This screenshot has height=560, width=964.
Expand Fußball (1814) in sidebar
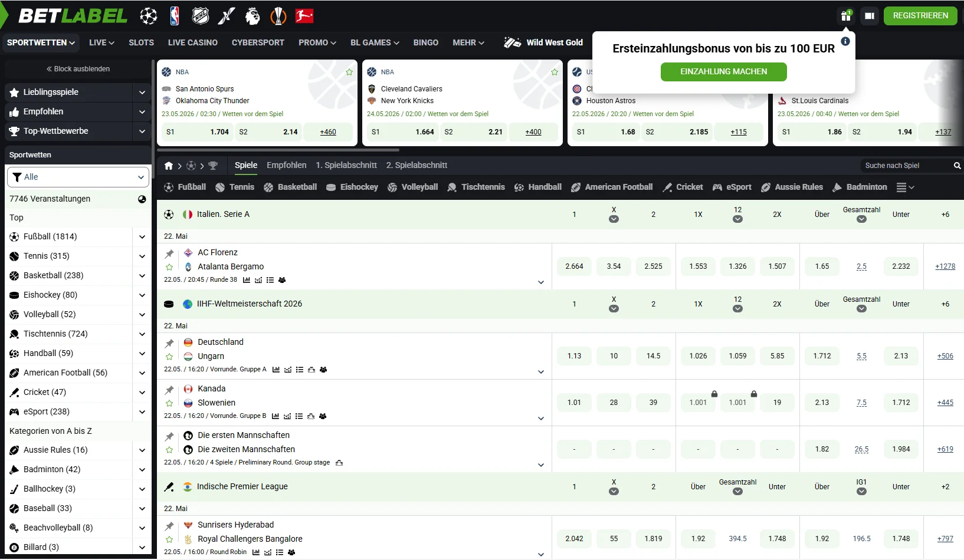tap(142, 237)
